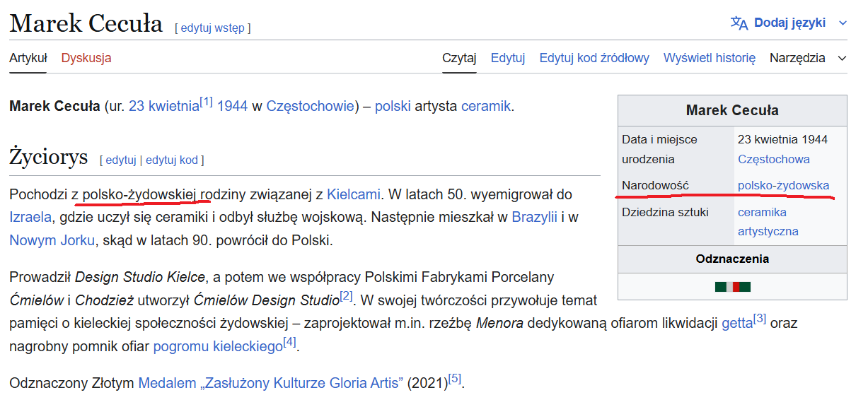The image size is (868, 407).
Task: Click the medal ribbon image under Odznaczenia
Action: point(732,287)
